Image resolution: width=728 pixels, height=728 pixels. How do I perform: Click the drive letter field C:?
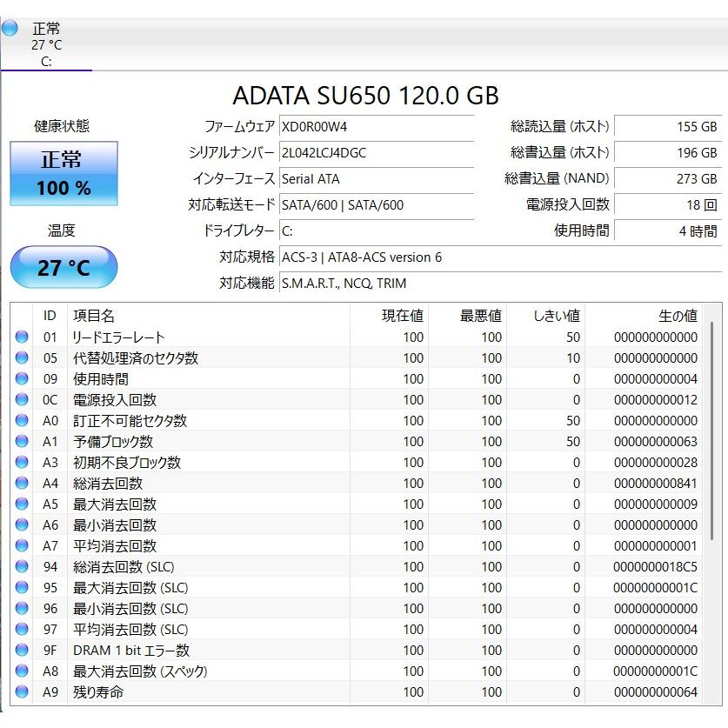(376, 230)
